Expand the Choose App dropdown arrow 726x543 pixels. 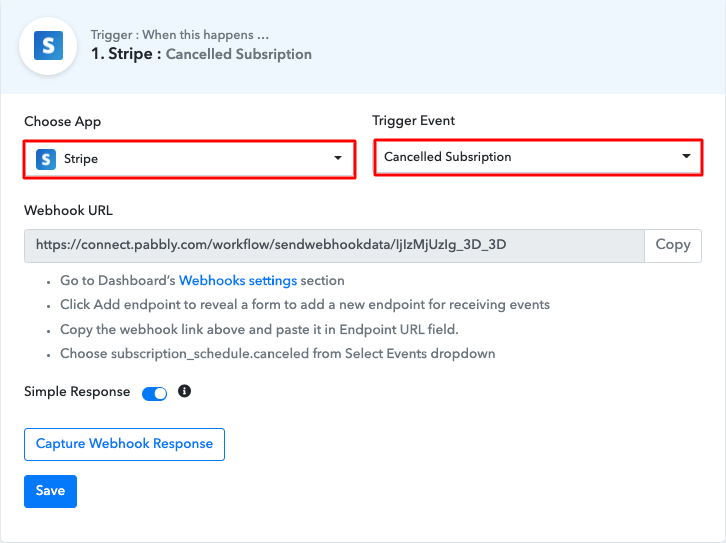click(338, 158)
